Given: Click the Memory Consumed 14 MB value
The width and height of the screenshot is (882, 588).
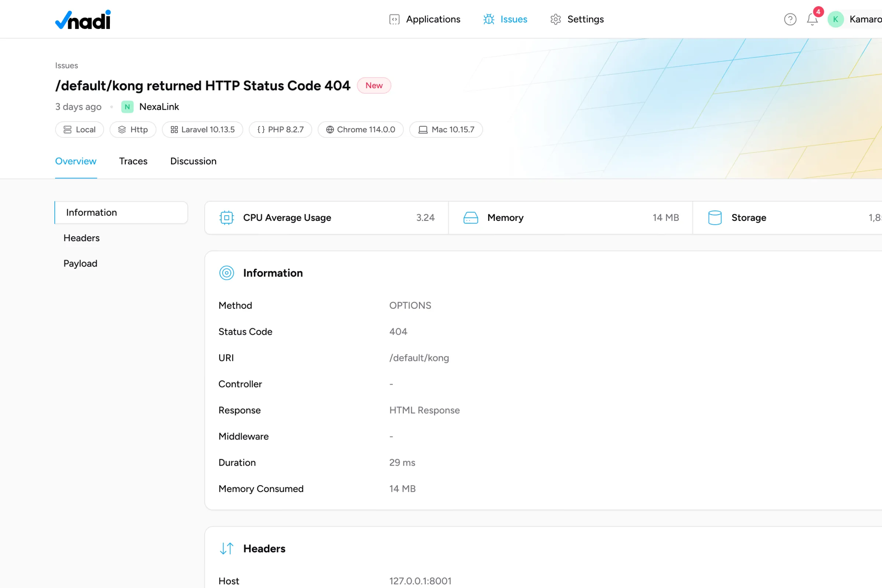Looking at the screenshot, I should pos(402,489).
